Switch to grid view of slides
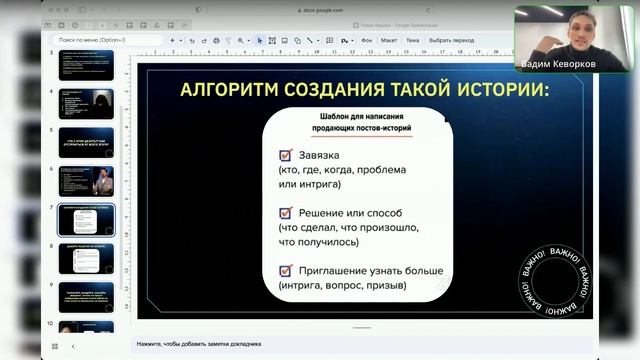This screenshot has width=640, height=360. (x=55, y=346)
